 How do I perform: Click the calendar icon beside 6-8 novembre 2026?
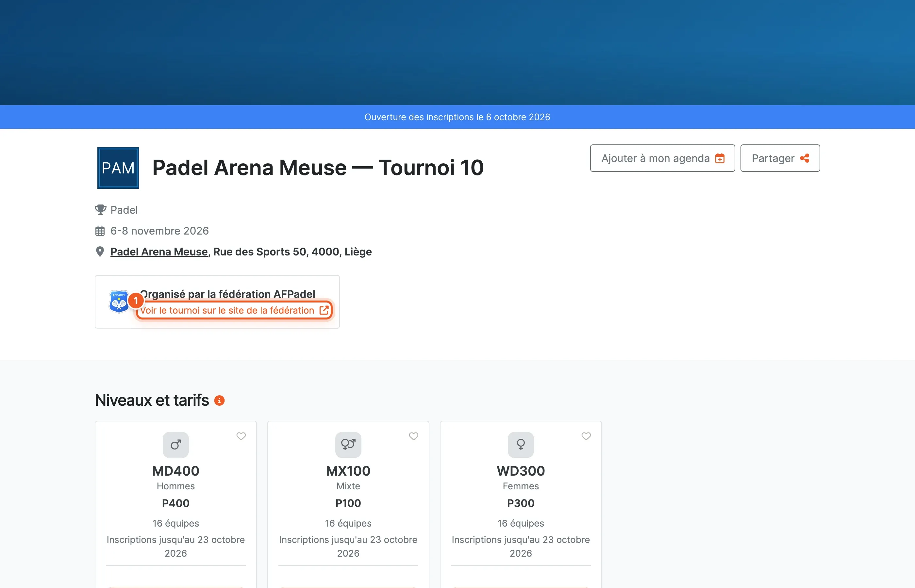click(x=100, y=231)
